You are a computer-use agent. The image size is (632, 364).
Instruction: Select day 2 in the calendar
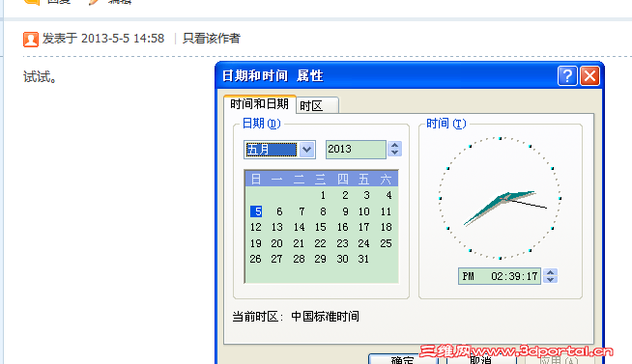[x=345, y=195]
